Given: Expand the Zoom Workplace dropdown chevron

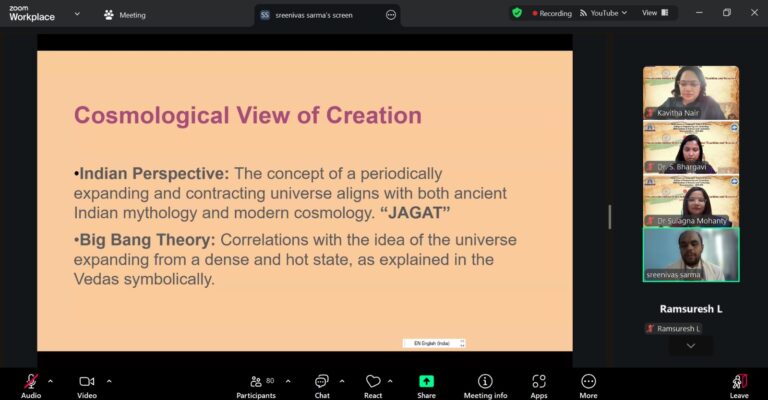Looking at the screenshot, I should 77,15.
